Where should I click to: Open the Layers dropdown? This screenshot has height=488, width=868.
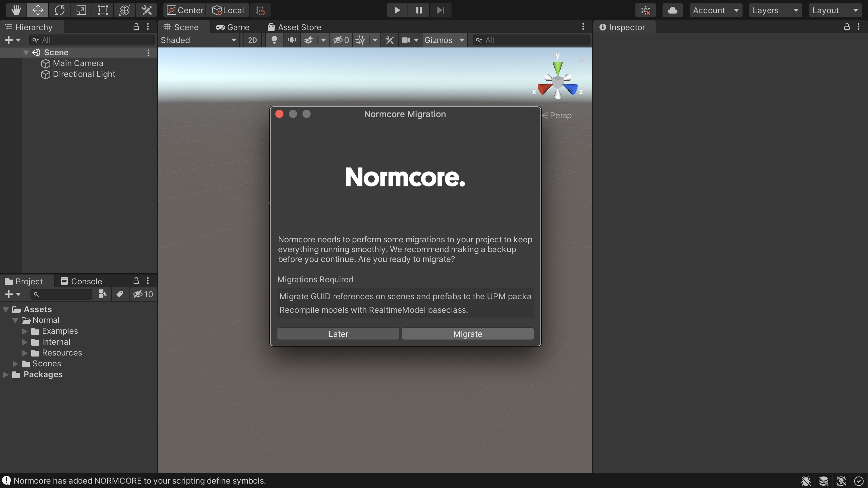coord(775,10)
